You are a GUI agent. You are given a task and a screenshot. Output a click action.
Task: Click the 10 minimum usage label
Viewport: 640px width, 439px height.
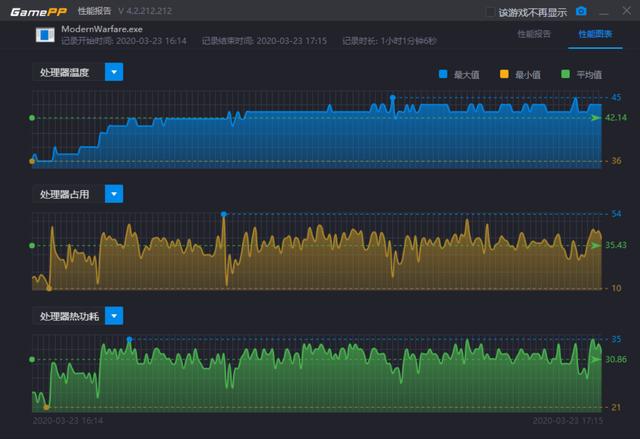click(616, 288)
